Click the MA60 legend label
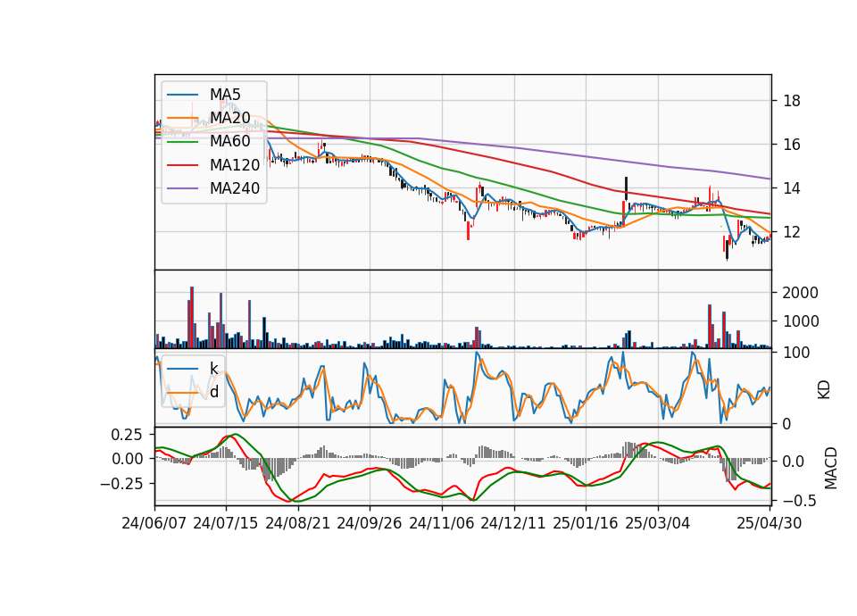 230,142
